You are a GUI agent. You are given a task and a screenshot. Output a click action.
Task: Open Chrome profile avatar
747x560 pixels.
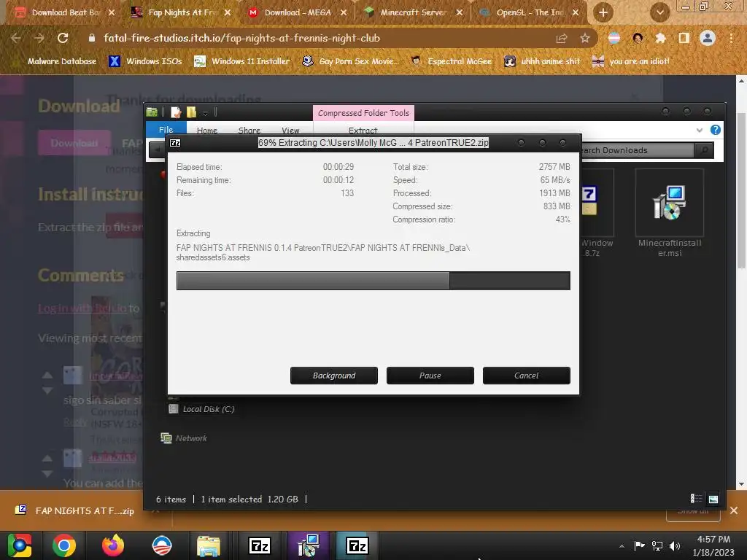[708, 38]
